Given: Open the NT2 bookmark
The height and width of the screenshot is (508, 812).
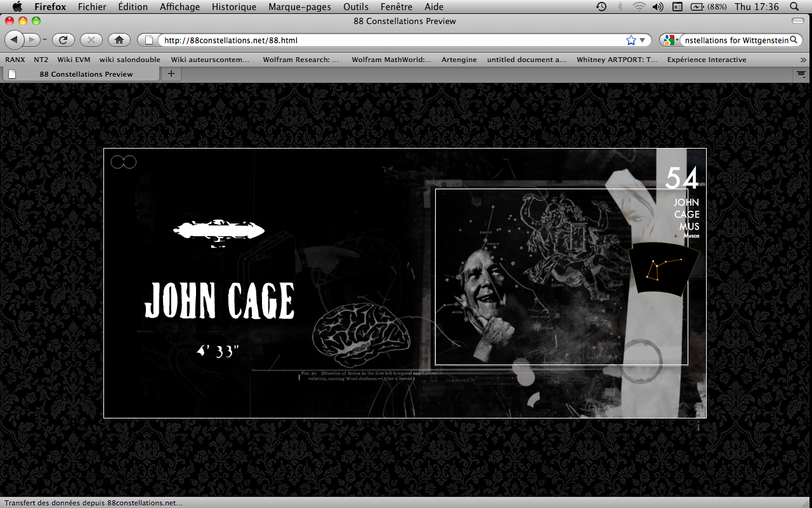Looking at the screenshot, I should coord(41,60).
